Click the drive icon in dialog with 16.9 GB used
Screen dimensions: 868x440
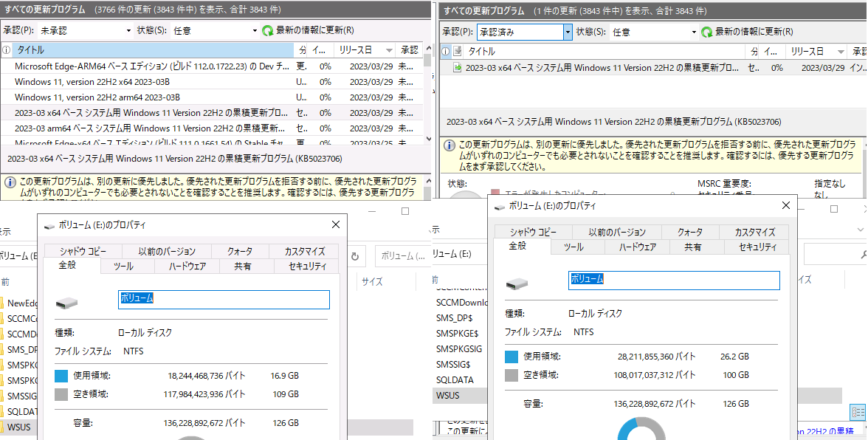pos(66,303)
